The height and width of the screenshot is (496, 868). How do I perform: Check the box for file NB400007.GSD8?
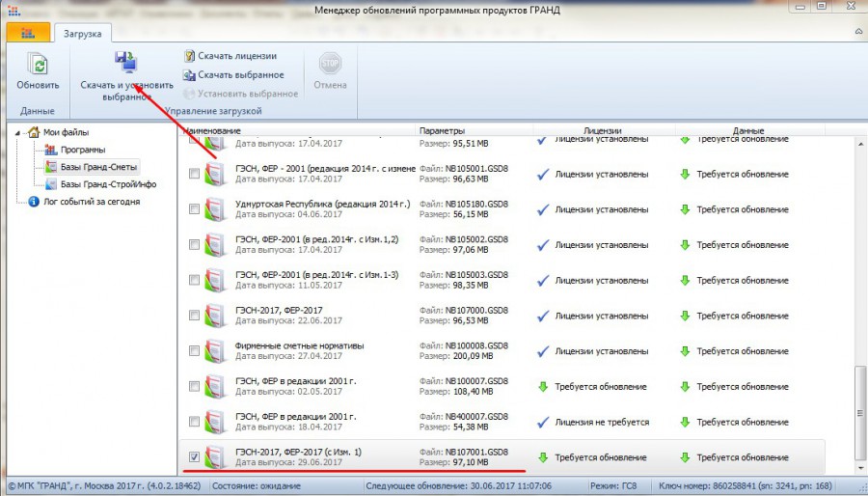194,422
